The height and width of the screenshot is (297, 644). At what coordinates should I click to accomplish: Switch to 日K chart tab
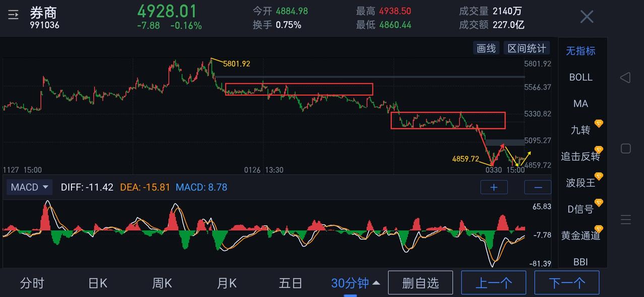(98, 283)
